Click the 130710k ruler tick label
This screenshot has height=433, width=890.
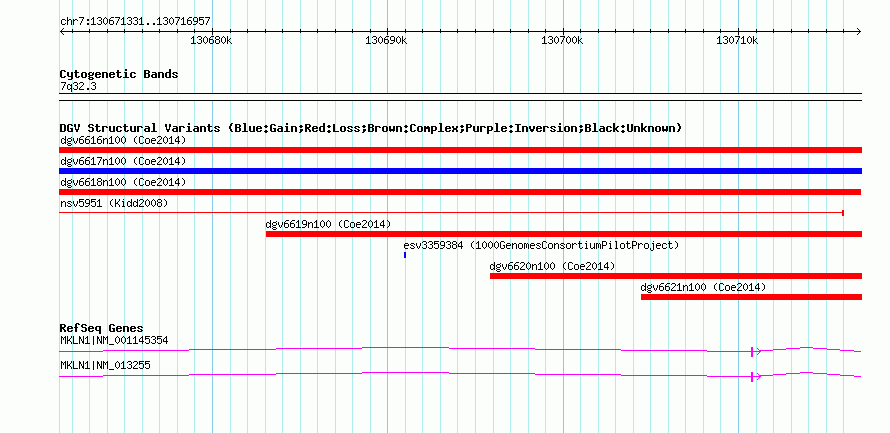pyautogui.click(x=738, y=41)
